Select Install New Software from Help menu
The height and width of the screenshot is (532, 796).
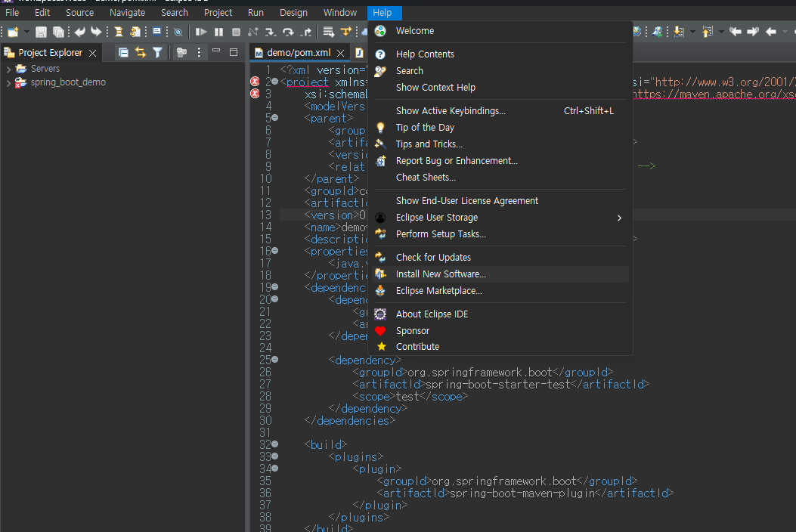(500, 274)
